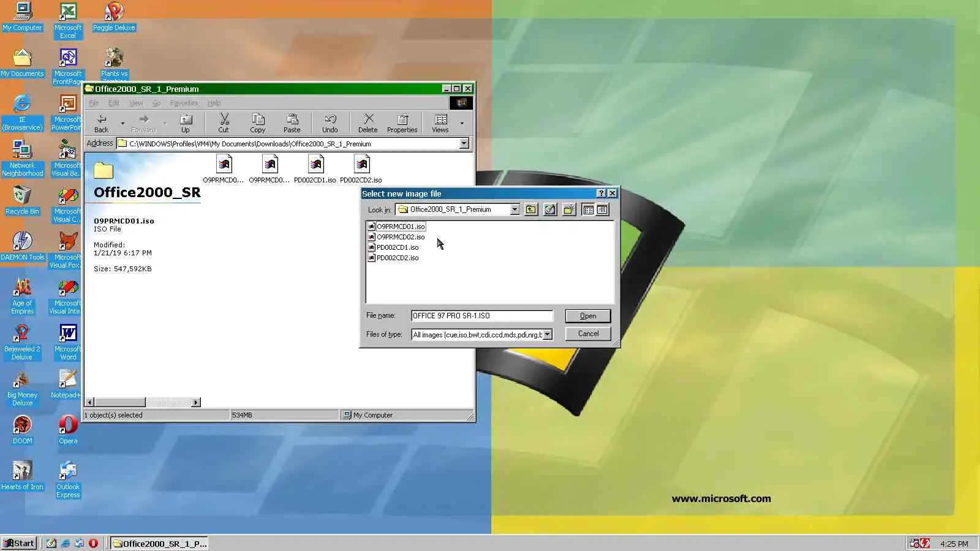Open Properties from the Explorer toolbar

tap(402, 123)
